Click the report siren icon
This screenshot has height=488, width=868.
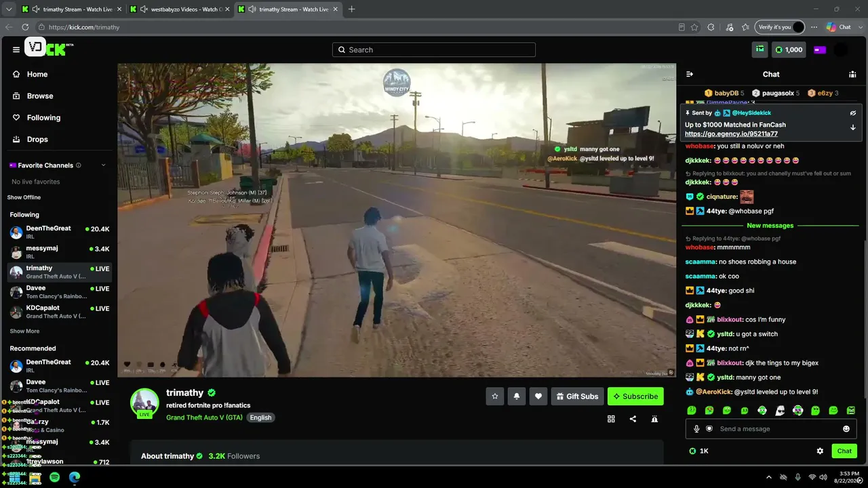click(x=654, y=419)
